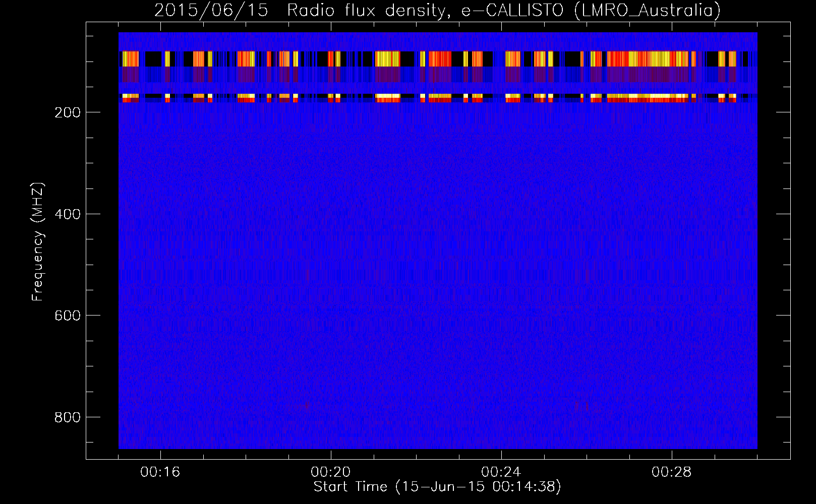
Task: Select the 00:16 time tick label
Action: [160, 472]
